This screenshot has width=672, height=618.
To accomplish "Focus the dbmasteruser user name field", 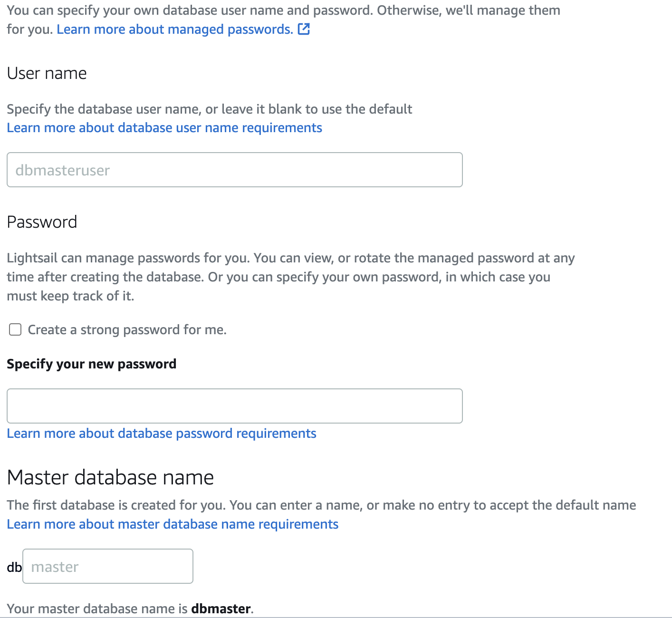I will pos(234,170).
